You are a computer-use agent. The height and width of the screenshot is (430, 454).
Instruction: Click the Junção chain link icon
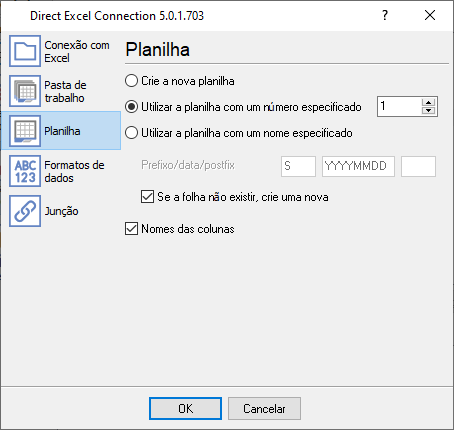(25, 211)
